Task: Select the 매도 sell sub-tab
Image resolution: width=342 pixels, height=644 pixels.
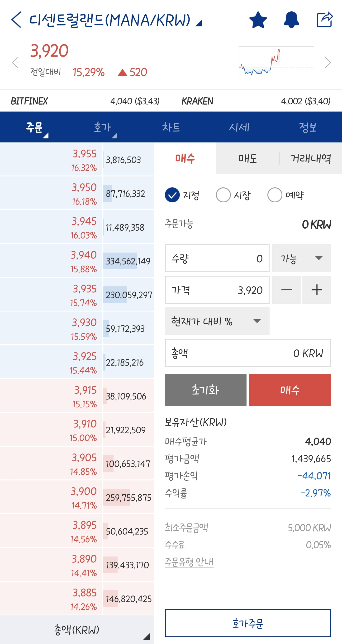Action: 248,158
